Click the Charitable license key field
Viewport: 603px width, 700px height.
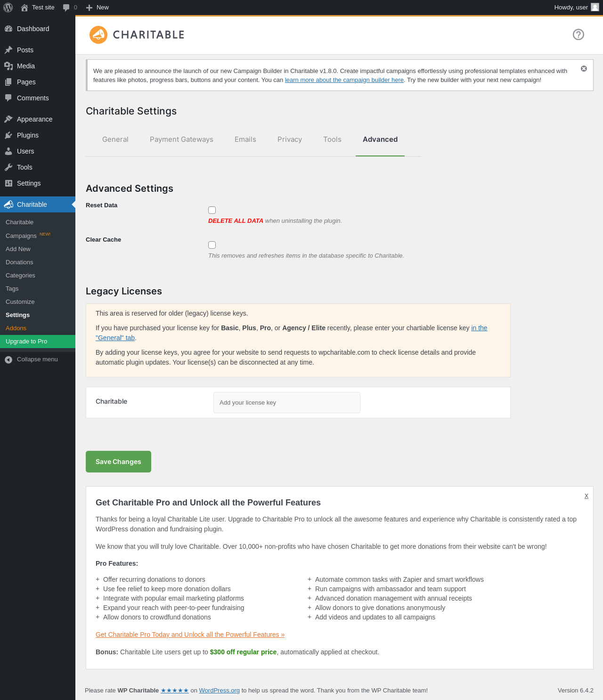point(287,403)
